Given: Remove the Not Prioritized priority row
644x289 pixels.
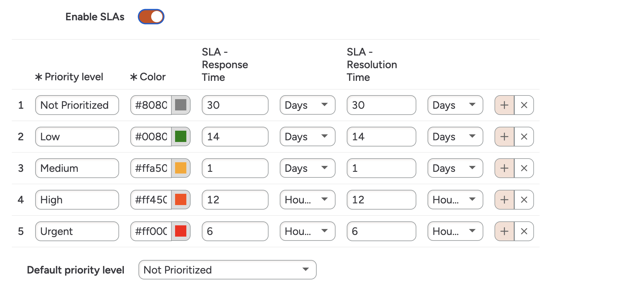Looking at the screenshot, I should (x=524, y=105).
